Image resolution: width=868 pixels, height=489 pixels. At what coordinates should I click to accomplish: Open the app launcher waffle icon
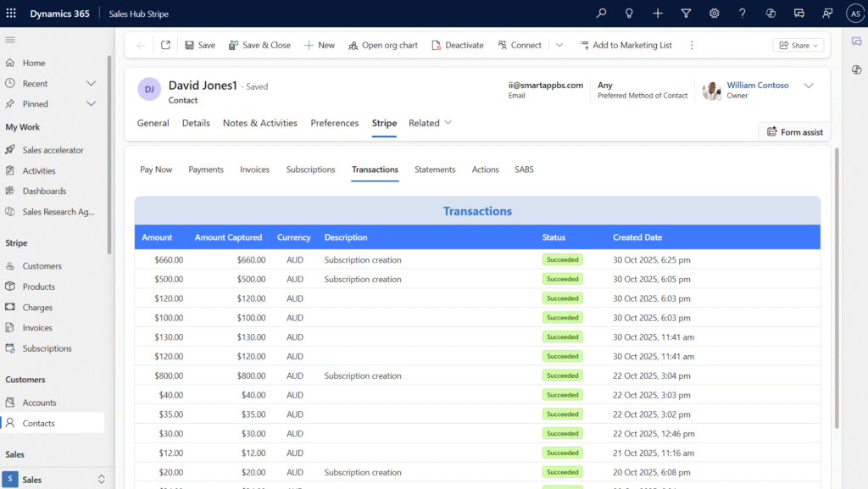[x=11, y=14]
